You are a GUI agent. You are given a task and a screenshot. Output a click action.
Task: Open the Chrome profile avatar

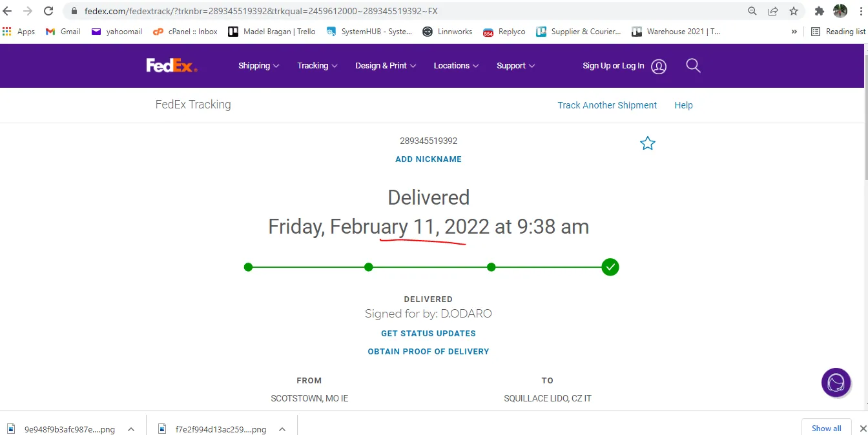click(x=840, y=11)
